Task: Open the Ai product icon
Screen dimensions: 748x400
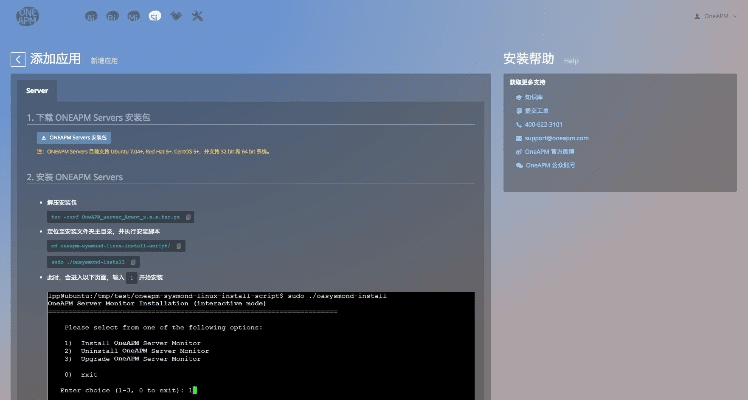Action: click(92, 17)
